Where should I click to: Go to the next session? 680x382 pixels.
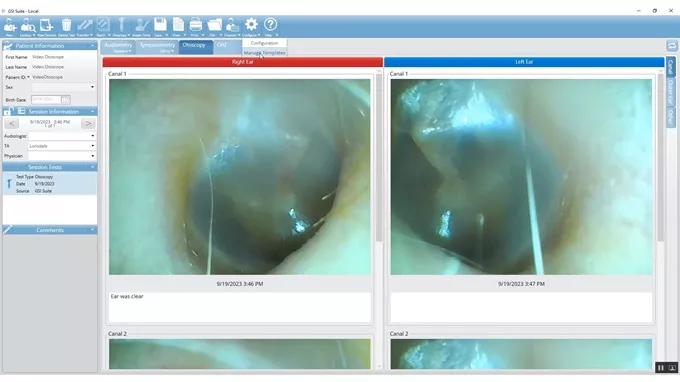(88, 124)
